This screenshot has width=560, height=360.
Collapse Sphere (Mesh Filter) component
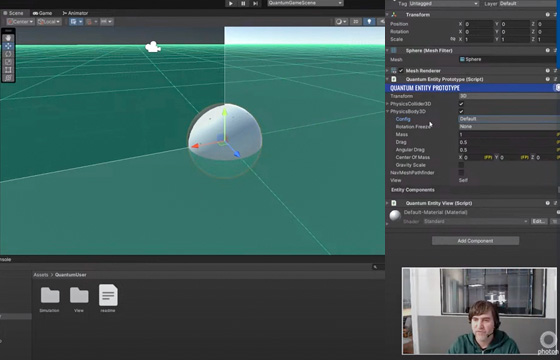[x=388, y=50]
